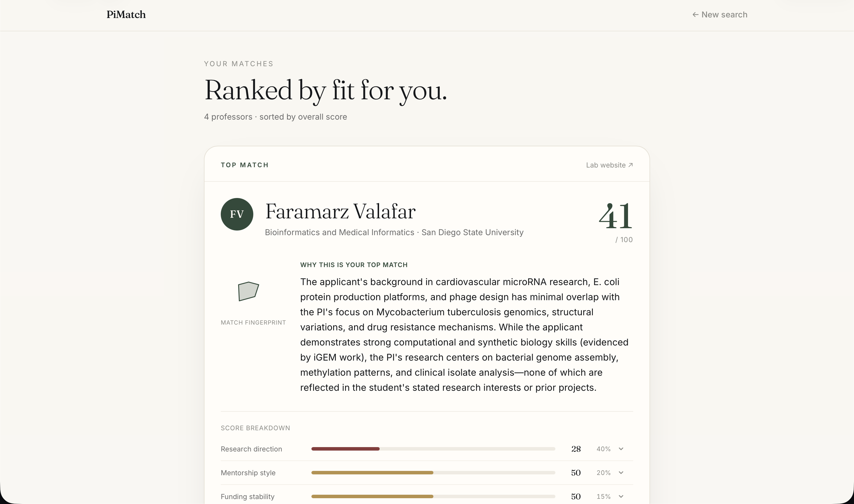Click the Mentorship style progress bar

coord(433,473)
